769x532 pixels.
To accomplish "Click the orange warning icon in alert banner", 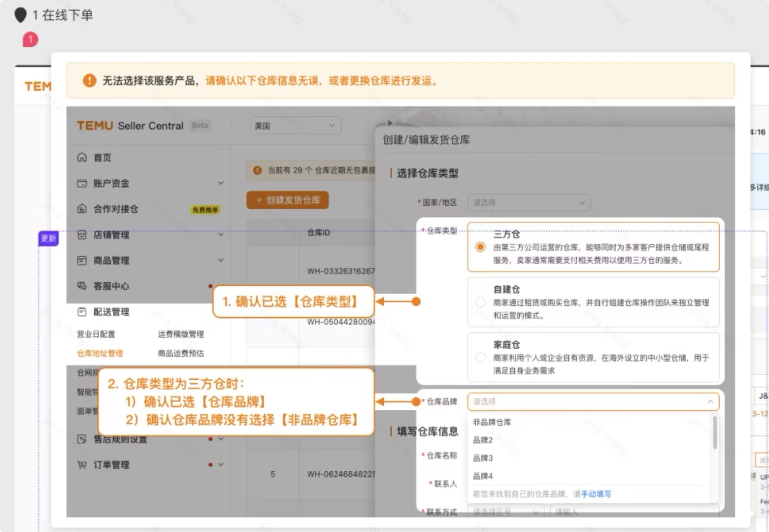I will [89, 80].
